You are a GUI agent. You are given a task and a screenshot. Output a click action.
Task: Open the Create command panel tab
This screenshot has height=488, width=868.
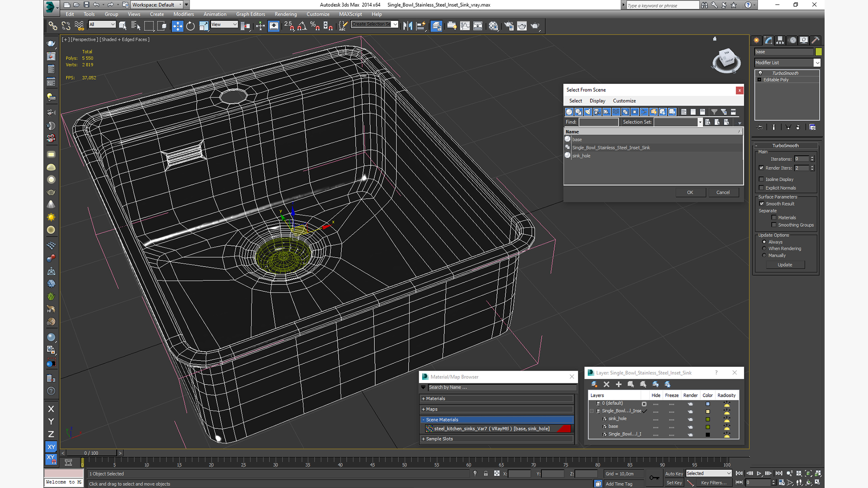tap(756, 40)
